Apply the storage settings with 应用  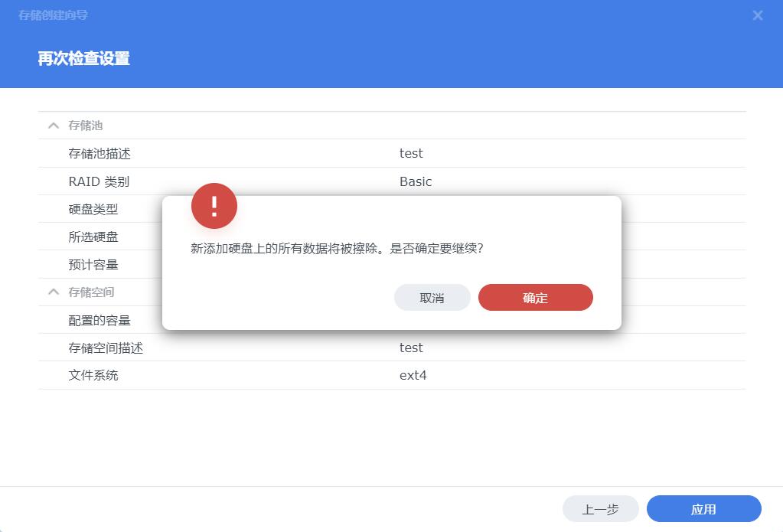click(703, 508)
